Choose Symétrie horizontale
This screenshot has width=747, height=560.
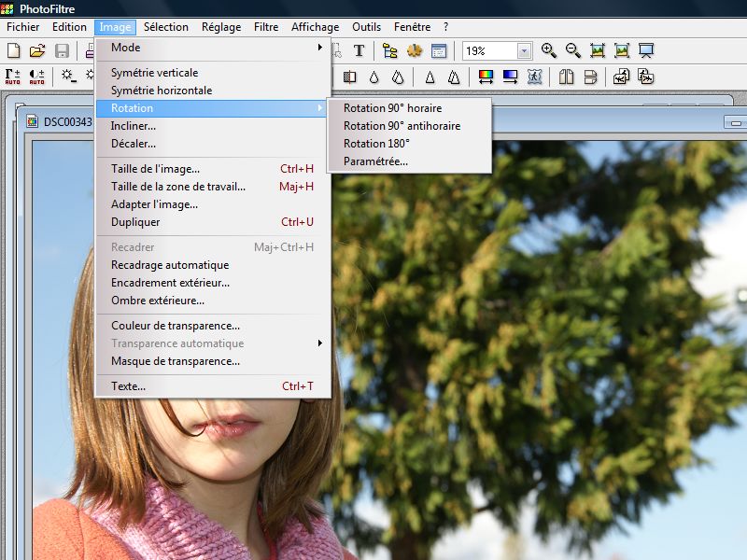click(213, 90)
